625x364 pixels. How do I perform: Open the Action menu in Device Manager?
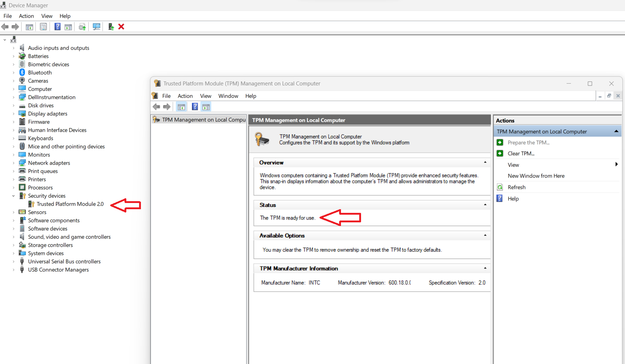click(x=26, y=16)
